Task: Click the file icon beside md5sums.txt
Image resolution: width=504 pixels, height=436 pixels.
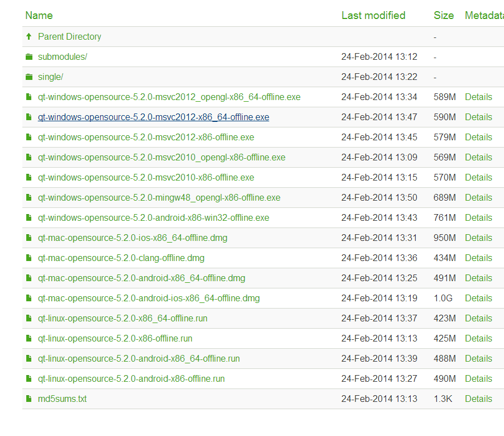Action: coord(29,399)
